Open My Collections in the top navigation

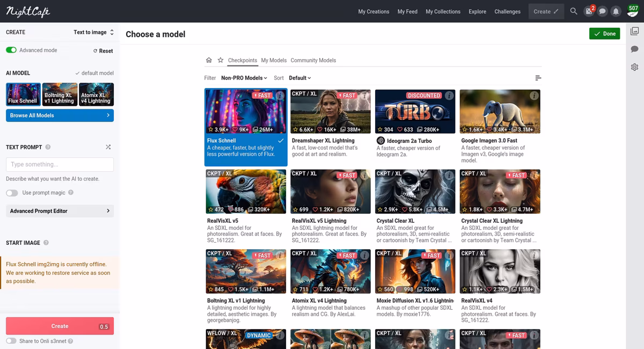(x=443, y=11)
